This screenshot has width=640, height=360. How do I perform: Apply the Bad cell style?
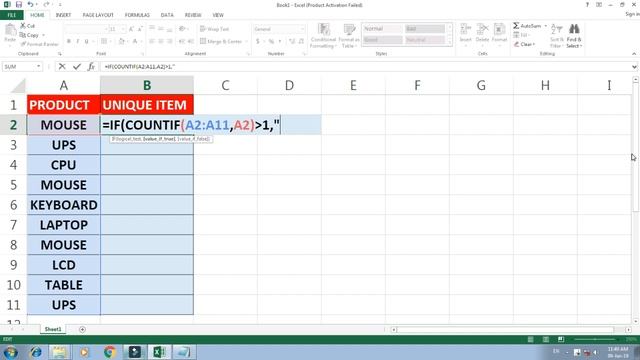pyautogui.click(x=425, y=29)
